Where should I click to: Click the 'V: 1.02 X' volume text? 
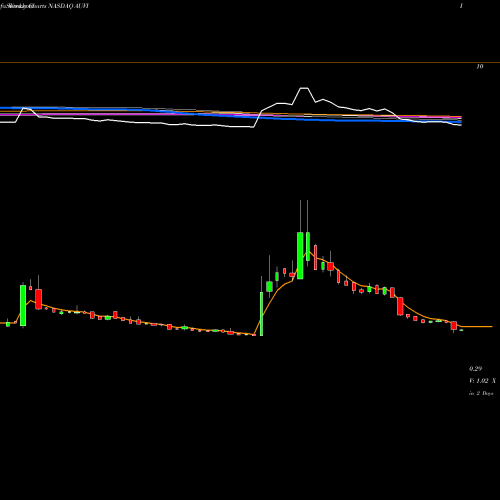(482, 381)
